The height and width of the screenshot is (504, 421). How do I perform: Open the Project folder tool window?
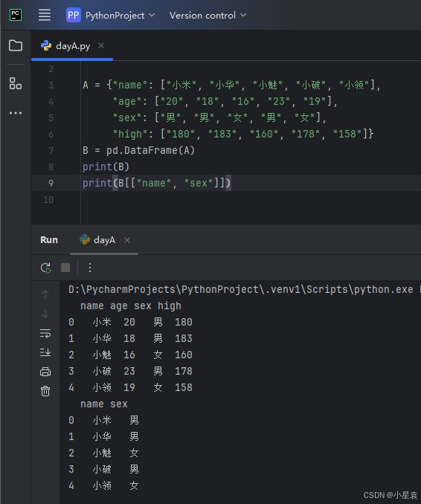pos(16,45)
